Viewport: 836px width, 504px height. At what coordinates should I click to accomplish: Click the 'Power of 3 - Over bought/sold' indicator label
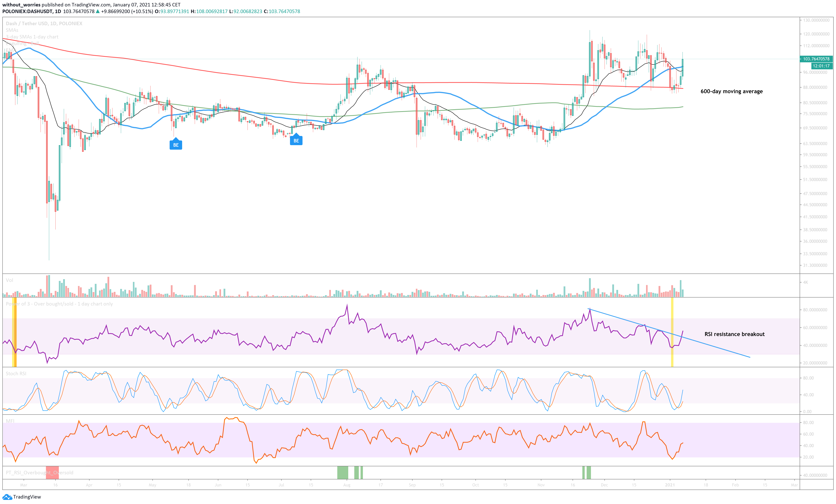point(59,304)
